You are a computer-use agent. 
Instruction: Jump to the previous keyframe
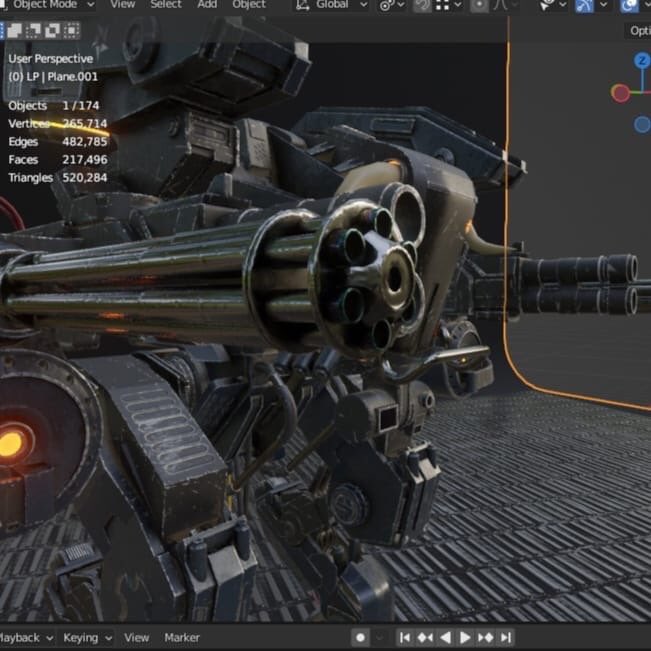tap(425, 637)
